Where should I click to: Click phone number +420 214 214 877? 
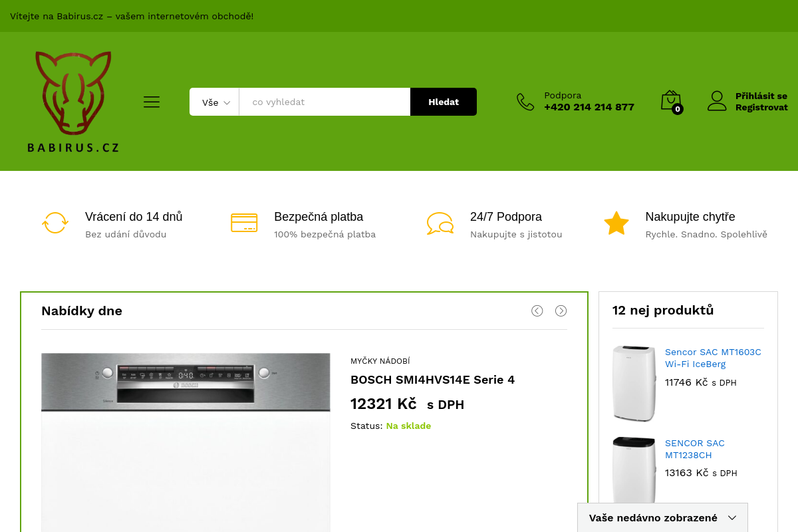[x=589, y=107]
